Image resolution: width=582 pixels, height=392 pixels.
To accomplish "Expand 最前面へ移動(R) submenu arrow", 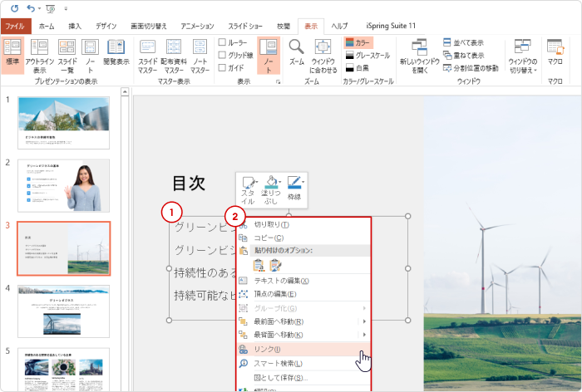I will tap(364, 321).
